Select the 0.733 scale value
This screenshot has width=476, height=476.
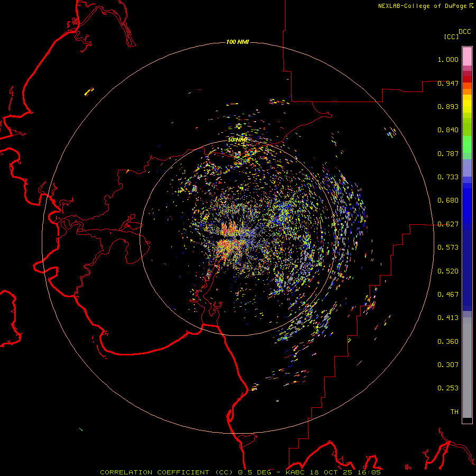(x=448, y=177)
